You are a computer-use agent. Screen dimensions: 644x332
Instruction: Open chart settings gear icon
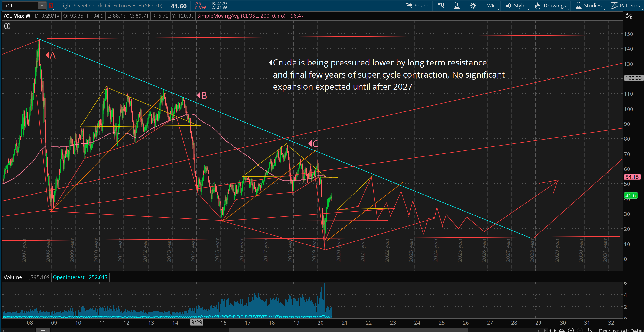(473, 6)
